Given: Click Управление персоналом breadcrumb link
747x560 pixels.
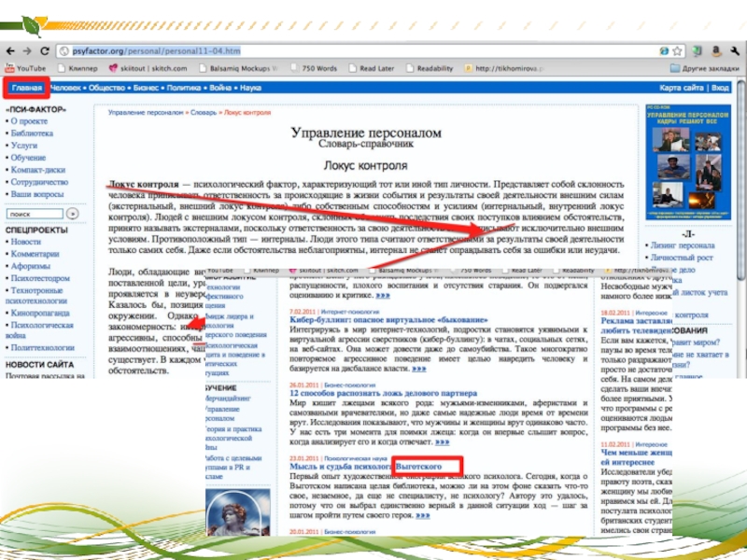Looking at the screenshot, I should click(x=146, y=112).
